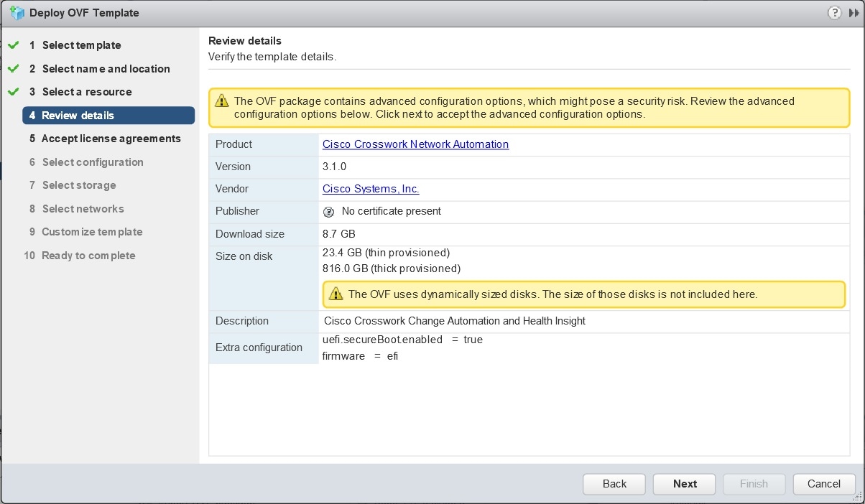This screenshot has width=865, height=504.
Task: Click step 7 Select storage
Action: click(x=73, y=185)
